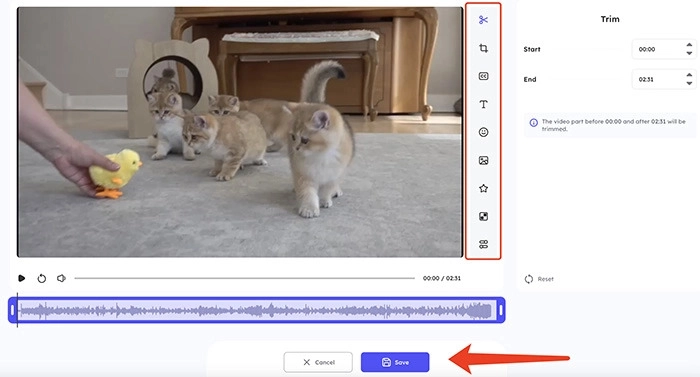Increase the End time with up arrow
This screenshot has height=377, width=700.
point(689,75)
